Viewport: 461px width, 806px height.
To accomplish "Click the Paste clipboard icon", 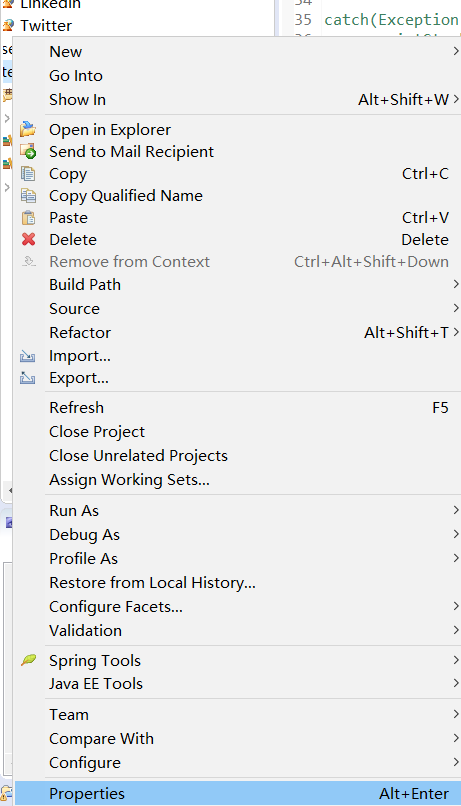I will point(28,217).
